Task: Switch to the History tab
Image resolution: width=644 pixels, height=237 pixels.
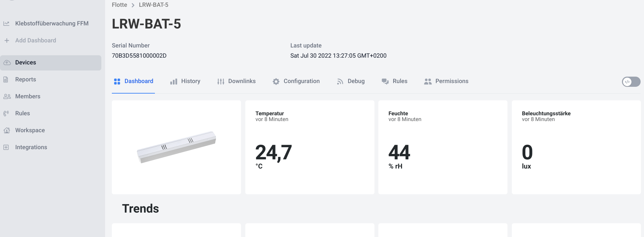Action: (185, 81)
